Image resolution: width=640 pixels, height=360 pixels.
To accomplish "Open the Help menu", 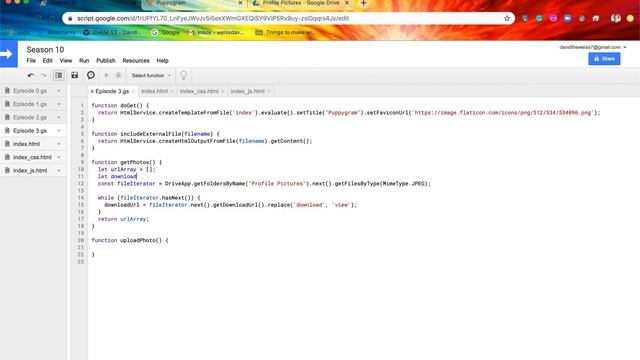I will tap(162, 60).
